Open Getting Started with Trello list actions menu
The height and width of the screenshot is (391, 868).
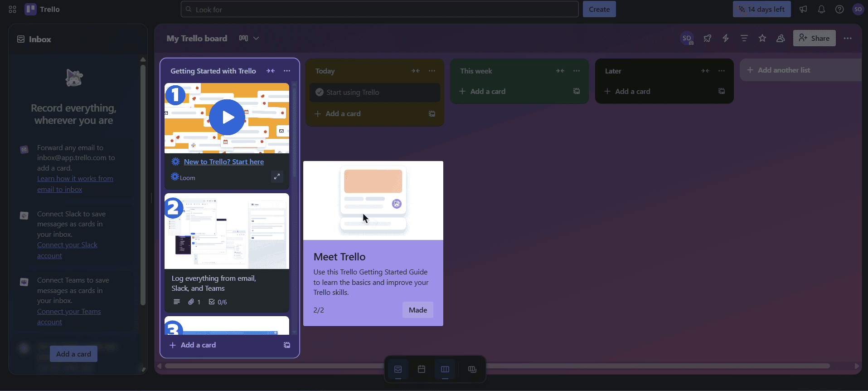coord(287,71)
